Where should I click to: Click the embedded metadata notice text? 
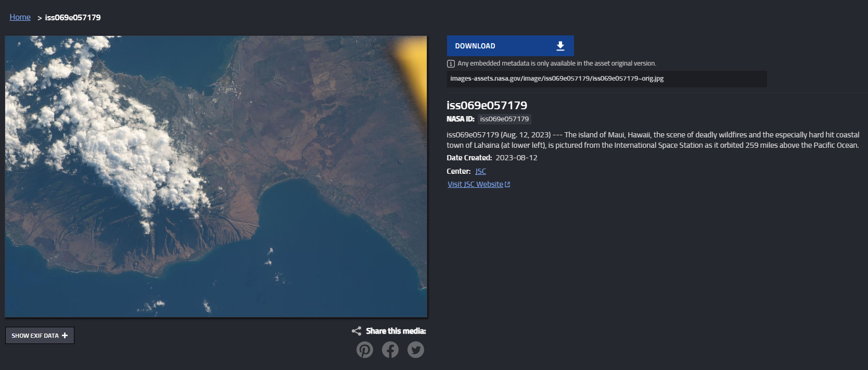coord(557,63)
